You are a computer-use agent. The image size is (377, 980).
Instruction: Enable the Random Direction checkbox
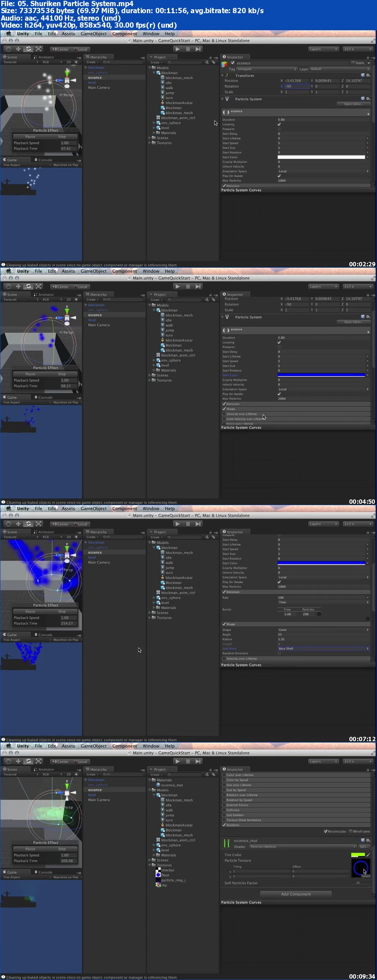pos(279,653)
